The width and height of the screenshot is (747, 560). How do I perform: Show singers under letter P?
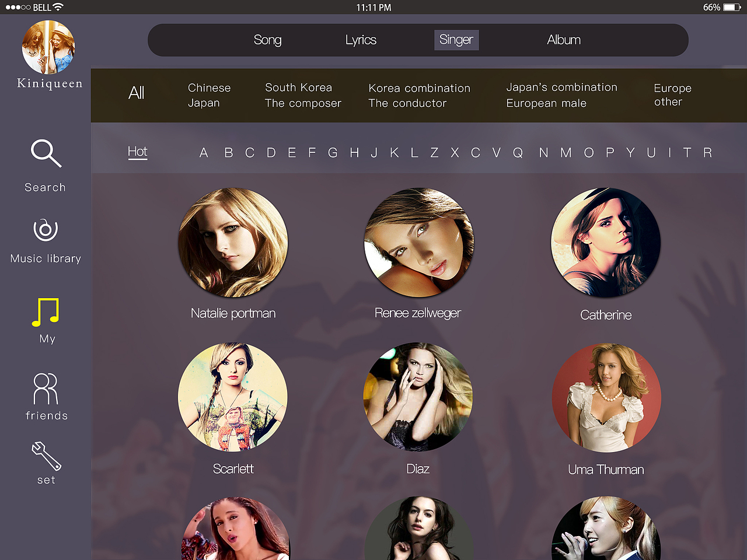tap(610, 153)
